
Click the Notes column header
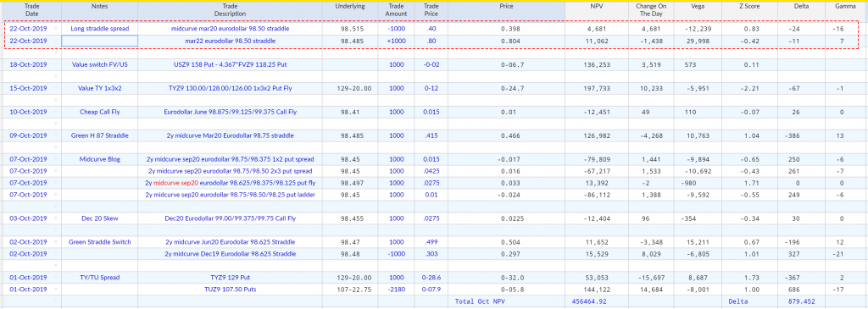click(x=100, y=10)
